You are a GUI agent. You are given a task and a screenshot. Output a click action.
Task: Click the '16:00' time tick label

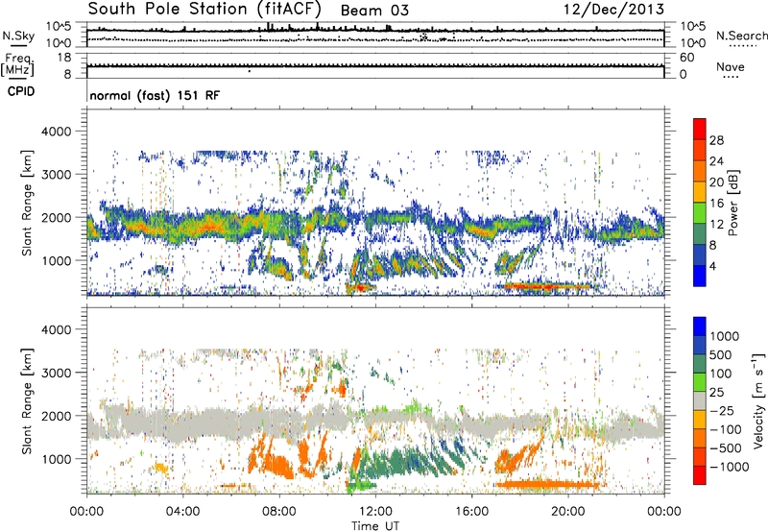pos(471,512)
